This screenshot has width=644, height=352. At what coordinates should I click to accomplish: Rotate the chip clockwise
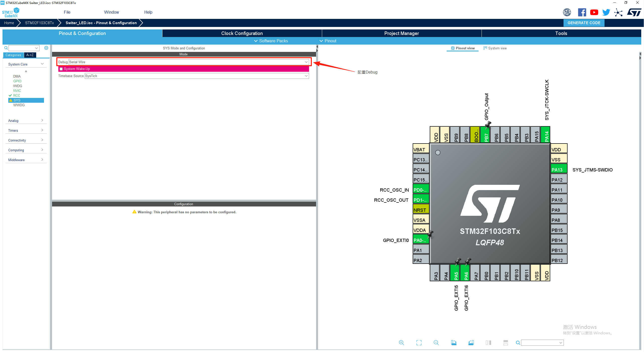click(x=454, y=343)
